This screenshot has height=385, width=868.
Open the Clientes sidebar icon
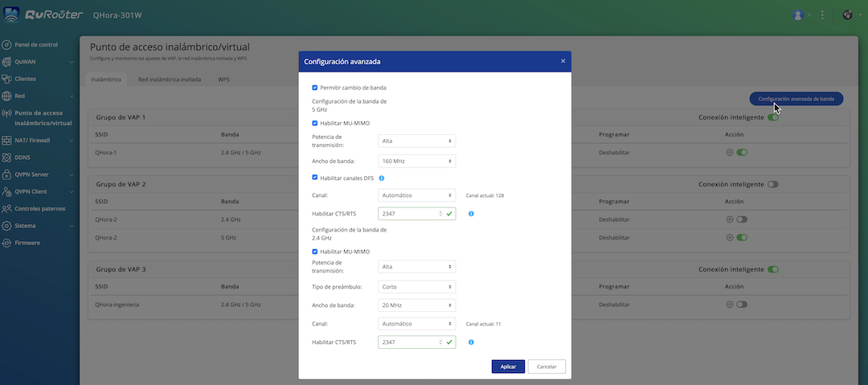point(7,79)
